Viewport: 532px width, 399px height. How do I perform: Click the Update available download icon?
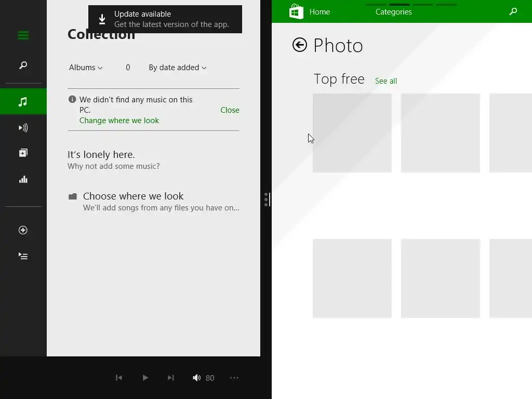[102, 19]
